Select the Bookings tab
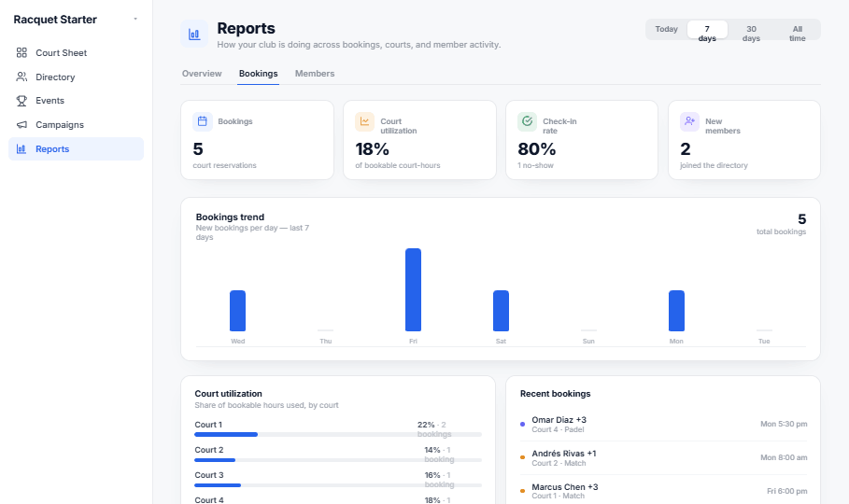The height and width of the screenshot is (504, 849). tap(259, 74)
